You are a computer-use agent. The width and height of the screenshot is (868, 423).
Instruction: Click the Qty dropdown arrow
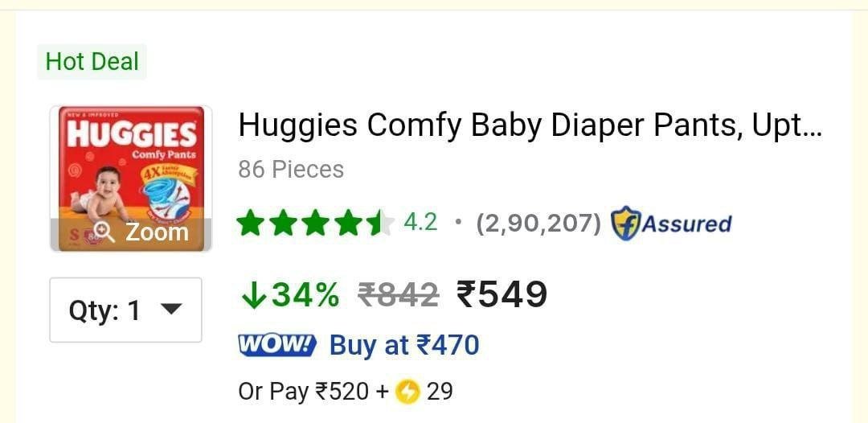click(170, 310)
